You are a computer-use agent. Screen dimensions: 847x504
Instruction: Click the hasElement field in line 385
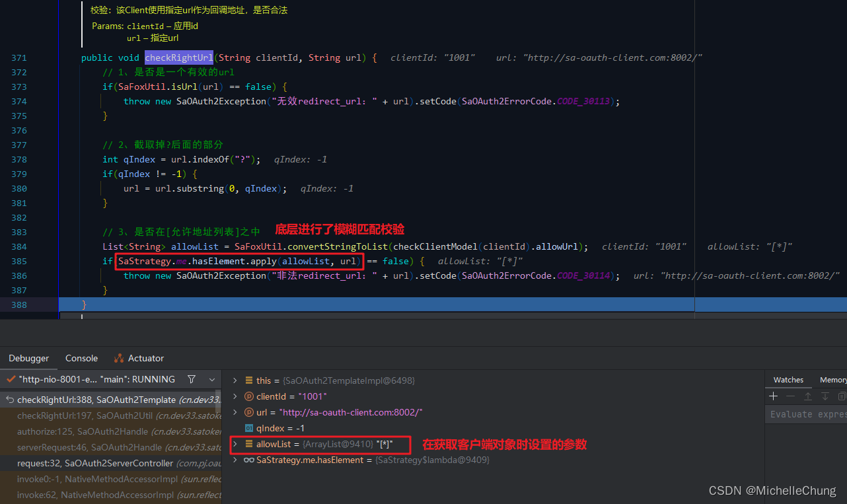click(x=218, y=261)
